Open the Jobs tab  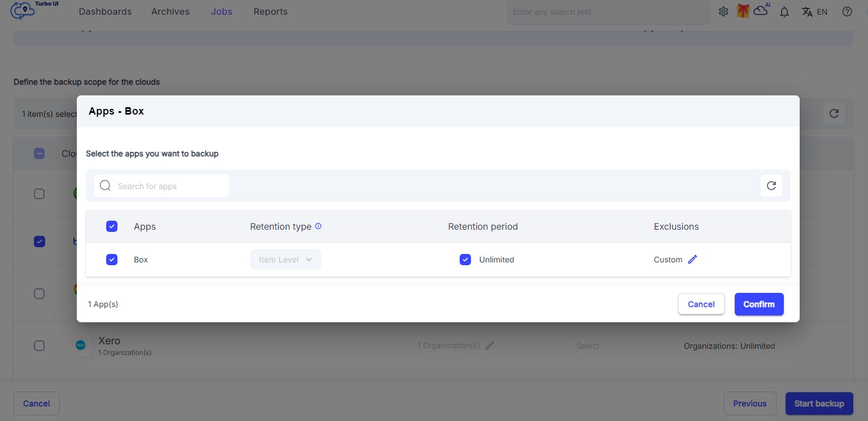pyautogui.click(x=221, y=11)
